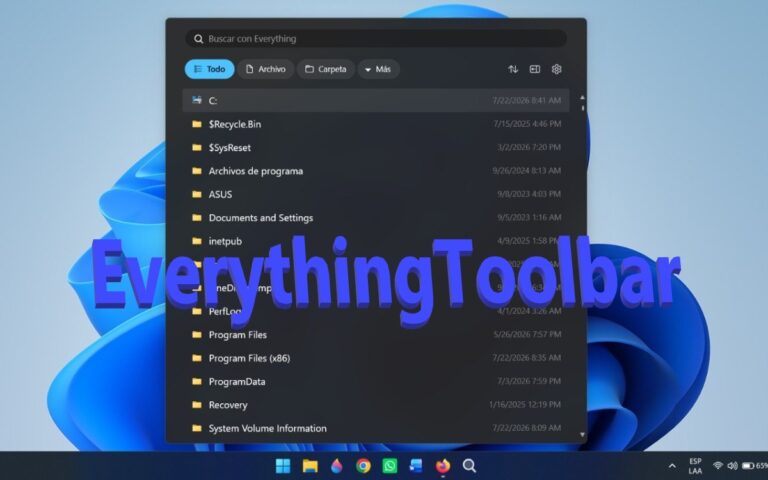Screen dimensions: 768x480
Task: Click scrollbar up arrow in results list
Action: (582, 97)
